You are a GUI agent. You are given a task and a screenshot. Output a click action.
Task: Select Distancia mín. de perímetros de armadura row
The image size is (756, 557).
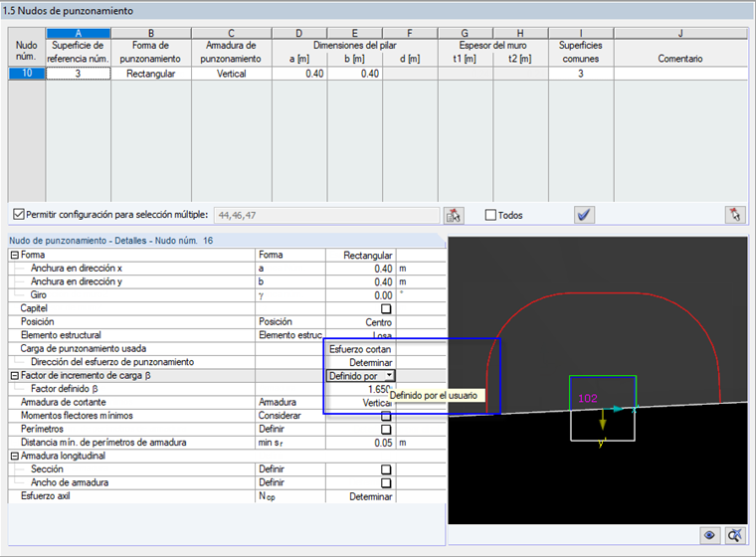pyautogui.click(x=227, y=443)
